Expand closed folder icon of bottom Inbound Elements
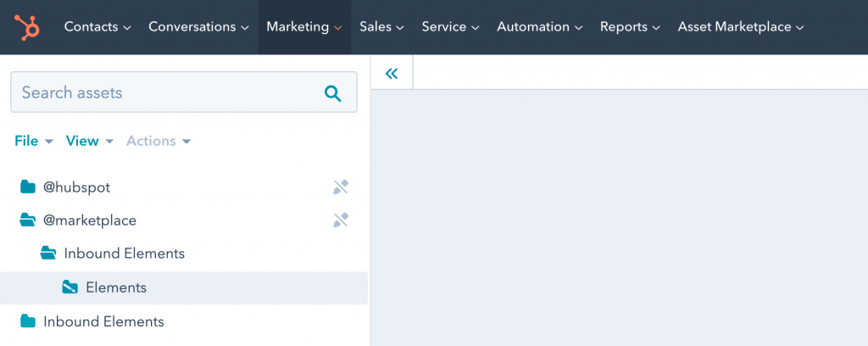The image size is (868, 346). [x=28, y=321]
